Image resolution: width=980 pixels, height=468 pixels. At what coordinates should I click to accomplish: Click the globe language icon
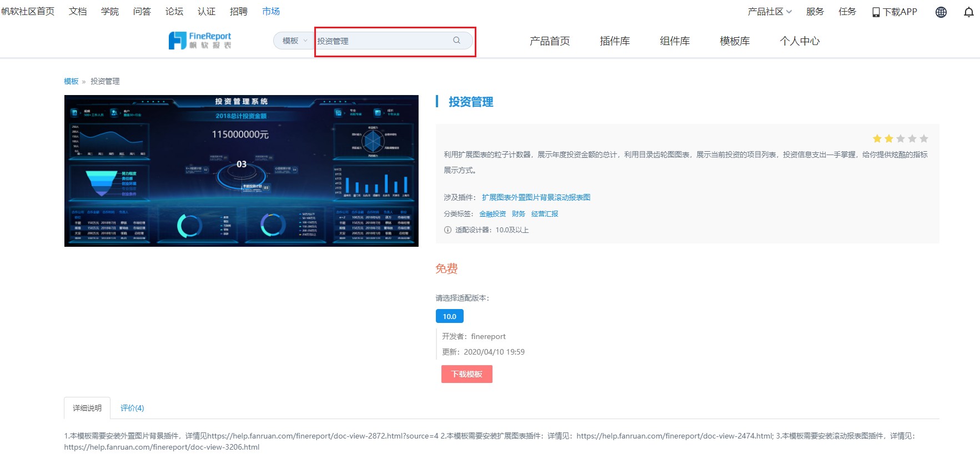[x=941, y=12]
